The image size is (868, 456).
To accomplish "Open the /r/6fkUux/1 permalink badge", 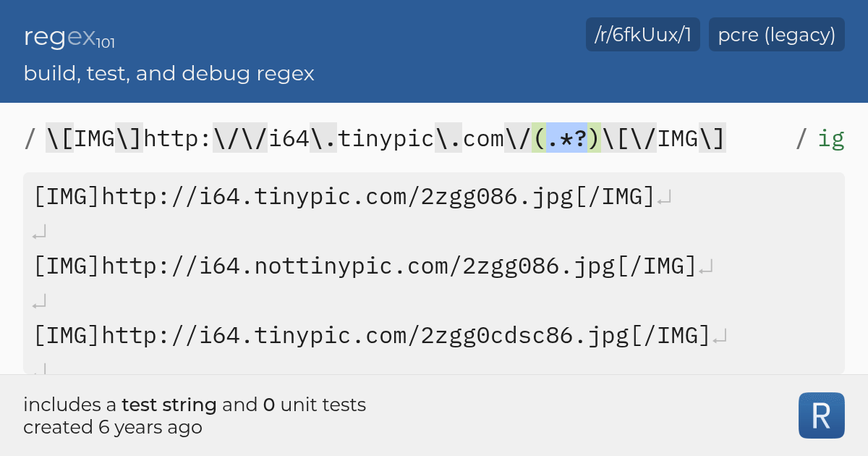I will [642, 34].
